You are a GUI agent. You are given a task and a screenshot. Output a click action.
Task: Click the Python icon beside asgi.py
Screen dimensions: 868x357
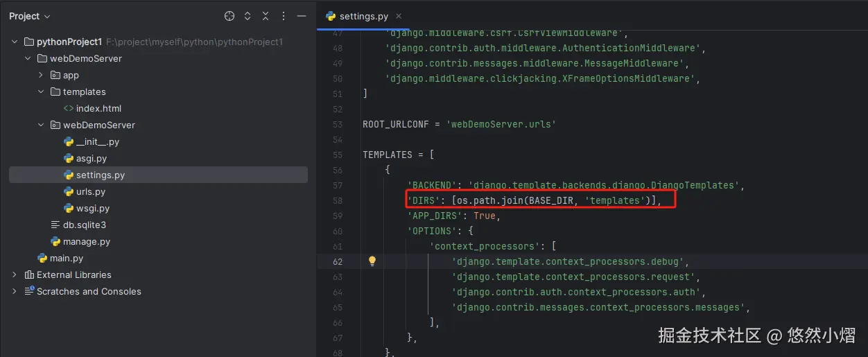pyautogui.click(x=69, y=158)
